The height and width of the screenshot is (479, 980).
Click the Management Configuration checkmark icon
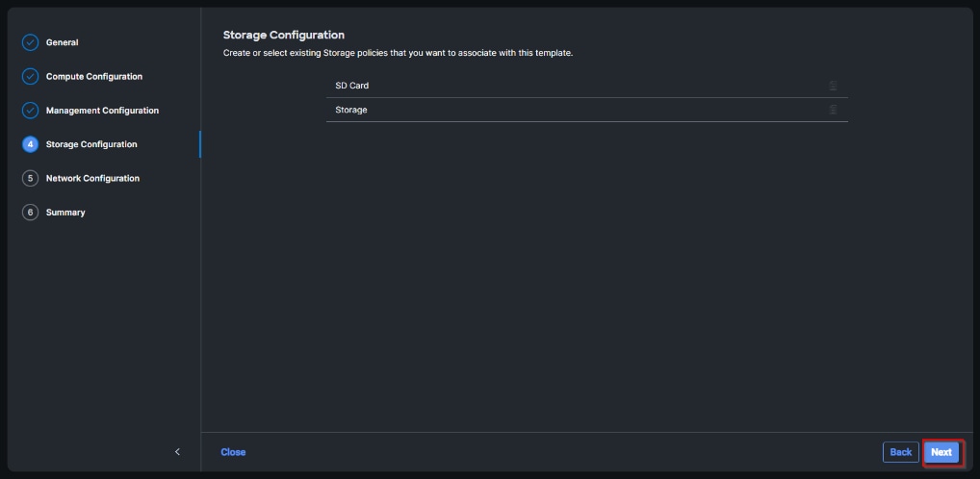pyautogui.click(x=30, y=111)
